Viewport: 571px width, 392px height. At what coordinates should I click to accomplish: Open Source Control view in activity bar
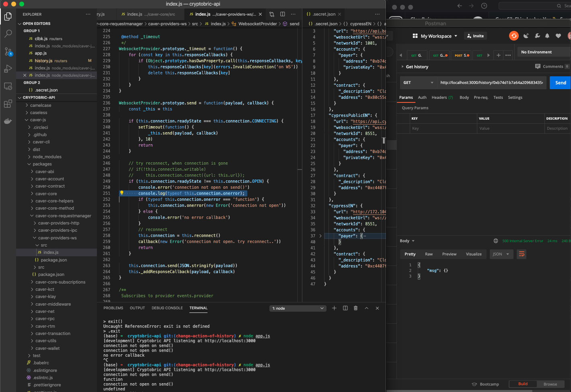(8, 51)
